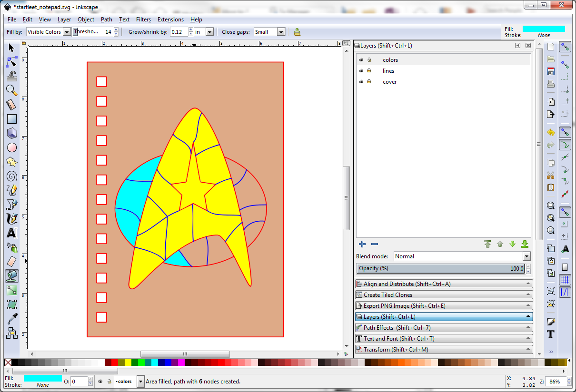Select the Measure ruler tool

click(11, 104)
